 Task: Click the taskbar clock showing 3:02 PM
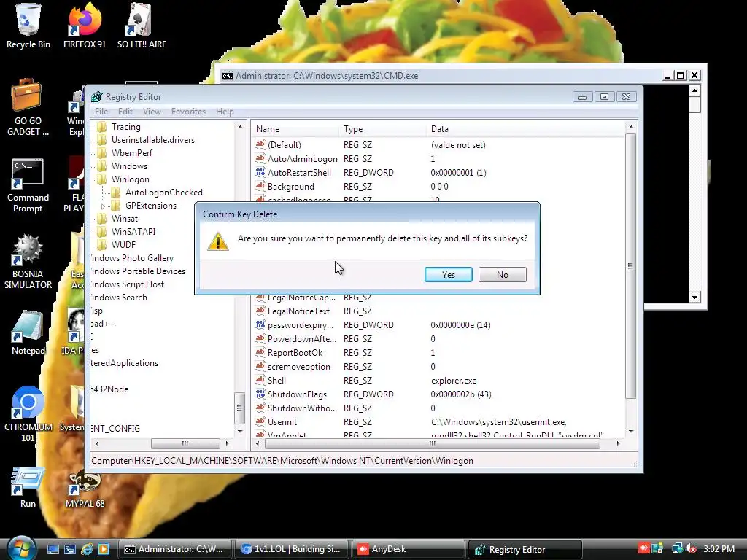tap(719, 548)
